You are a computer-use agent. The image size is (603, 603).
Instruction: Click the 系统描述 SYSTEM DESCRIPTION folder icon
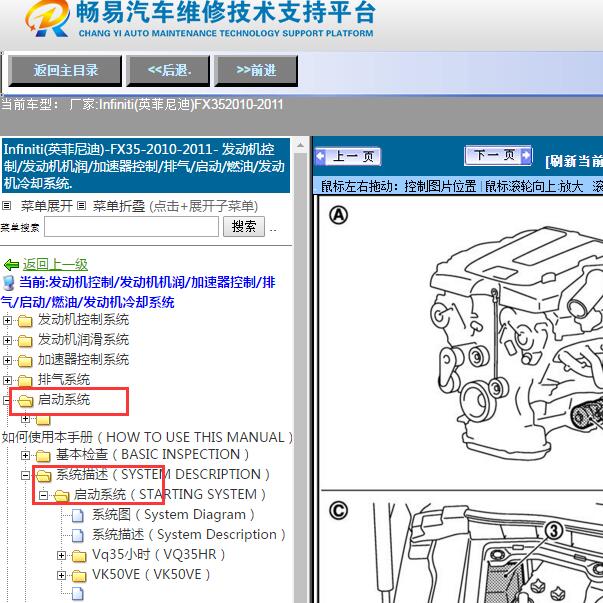point(43,476)
